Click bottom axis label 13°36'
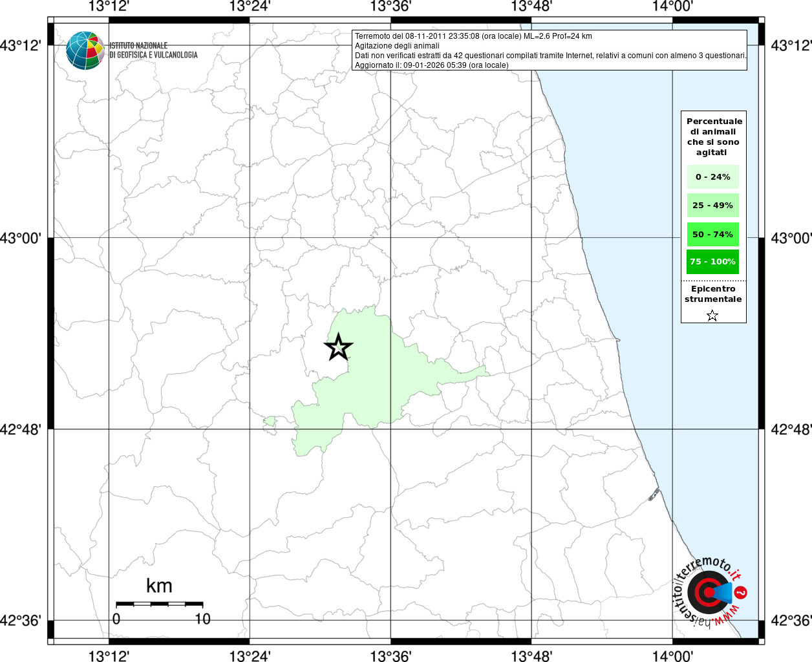 (x=390, y=656)
